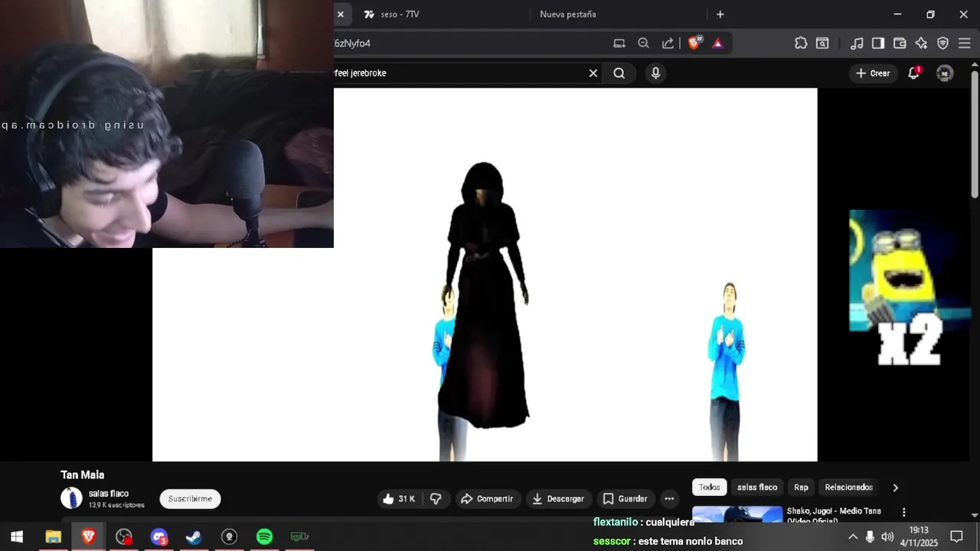Toggle the dislike thumbs-down button

click(436, 499)
